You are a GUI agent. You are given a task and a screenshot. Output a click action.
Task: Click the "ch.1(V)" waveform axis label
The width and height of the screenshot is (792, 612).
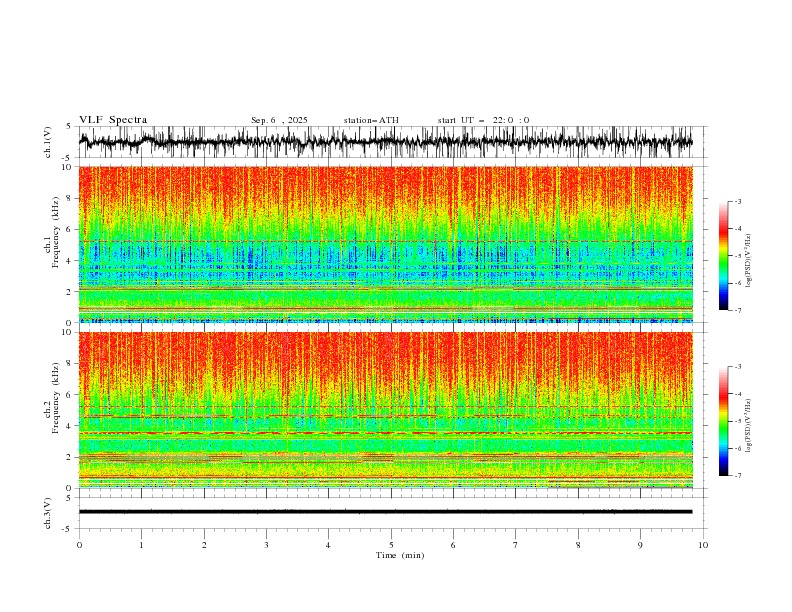(48, 142)
